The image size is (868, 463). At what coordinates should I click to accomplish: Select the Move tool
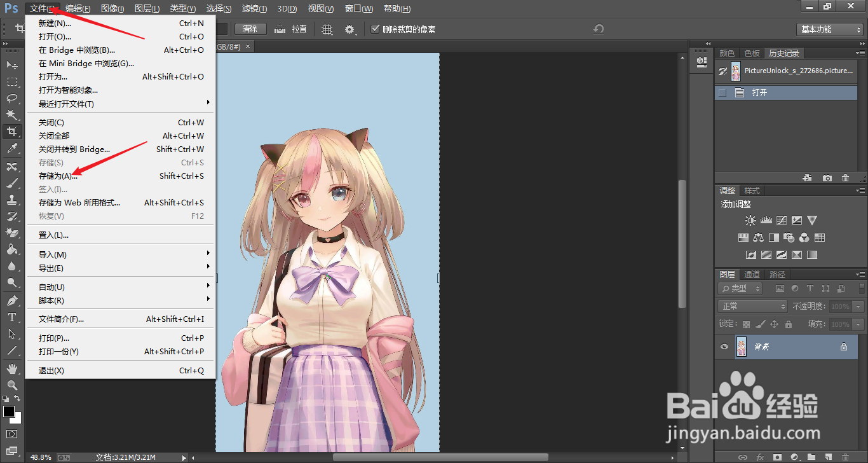pos(11,65)
